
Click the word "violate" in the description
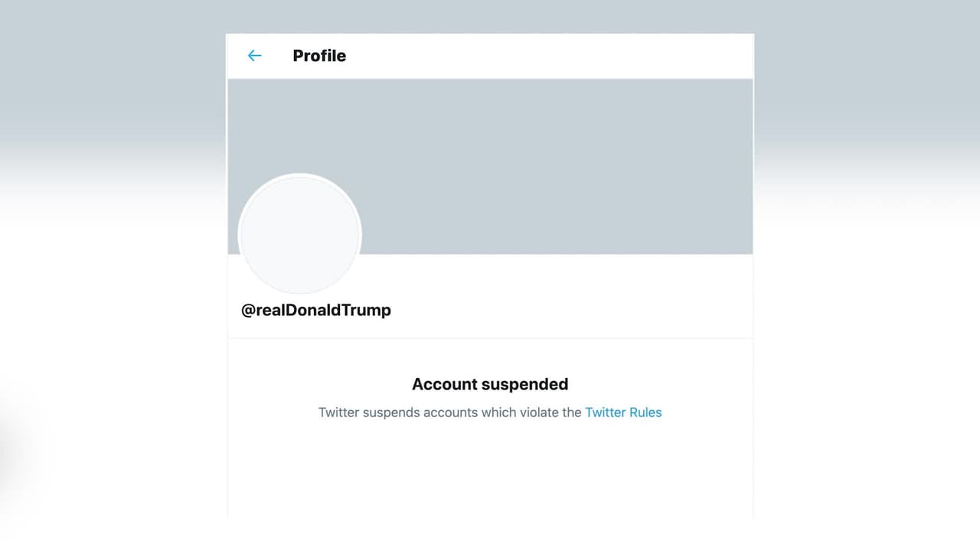pos(537,412)
